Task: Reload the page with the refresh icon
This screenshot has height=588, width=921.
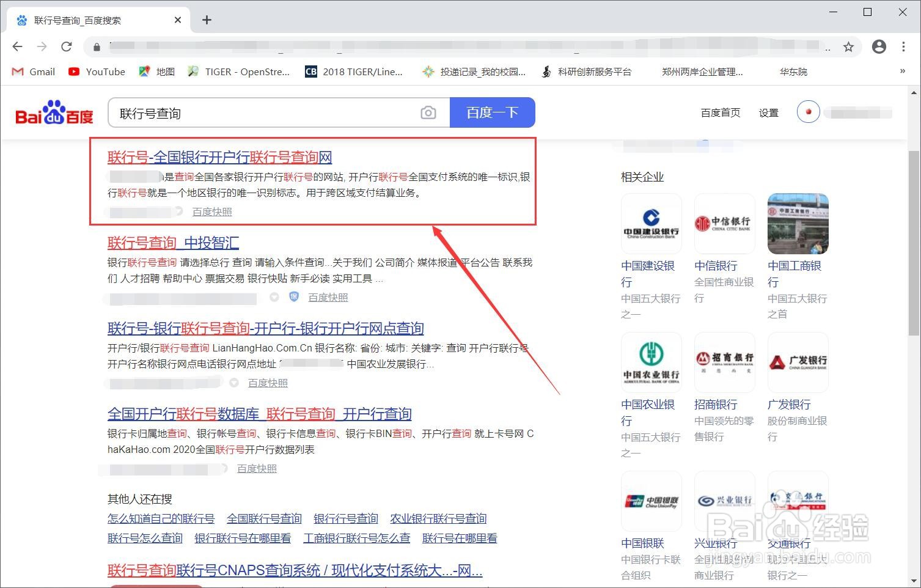Action: (x=67, y=46)
